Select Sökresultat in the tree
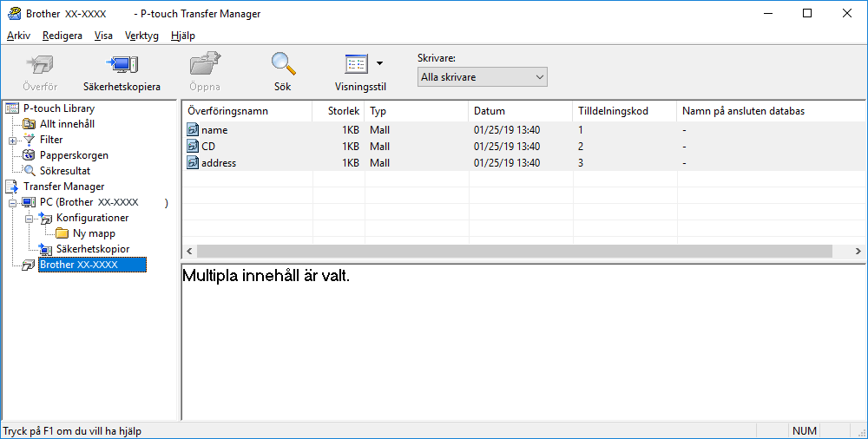This screenshot has height=439, width=868. [65, 171]
